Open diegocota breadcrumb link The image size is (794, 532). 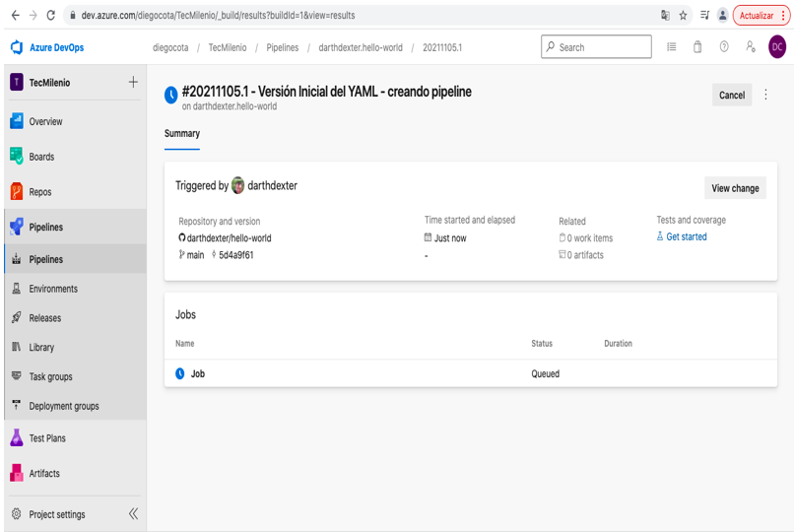coord(170,47)
